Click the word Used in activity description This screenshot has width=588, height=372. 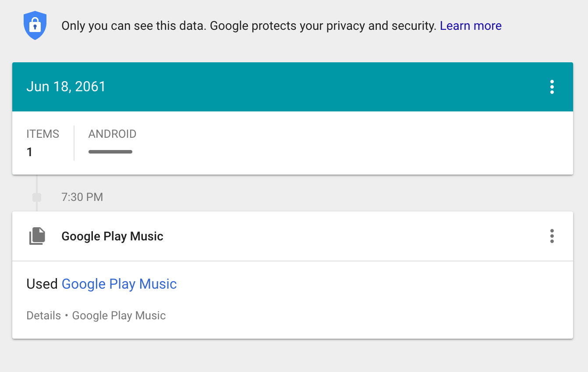42,284
